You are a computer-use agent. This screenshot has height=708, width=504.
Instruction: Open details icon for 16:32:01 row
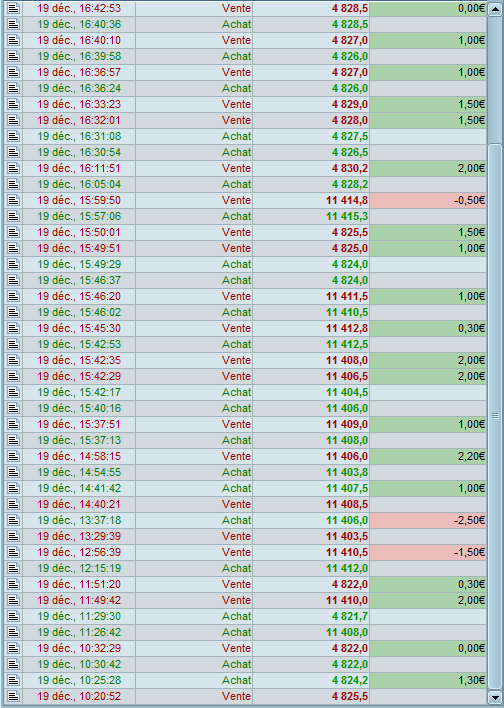(x=14, y=120)
